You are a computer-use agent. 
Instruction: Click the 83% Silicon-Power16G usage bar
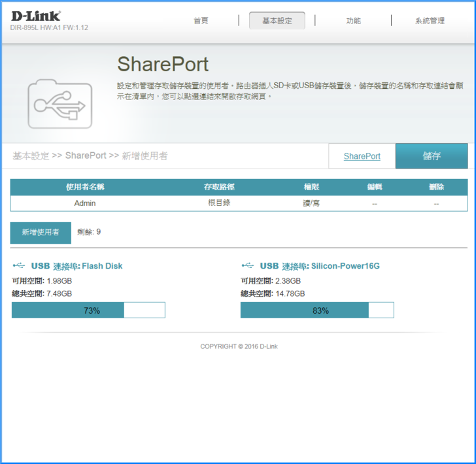[317, 310]
